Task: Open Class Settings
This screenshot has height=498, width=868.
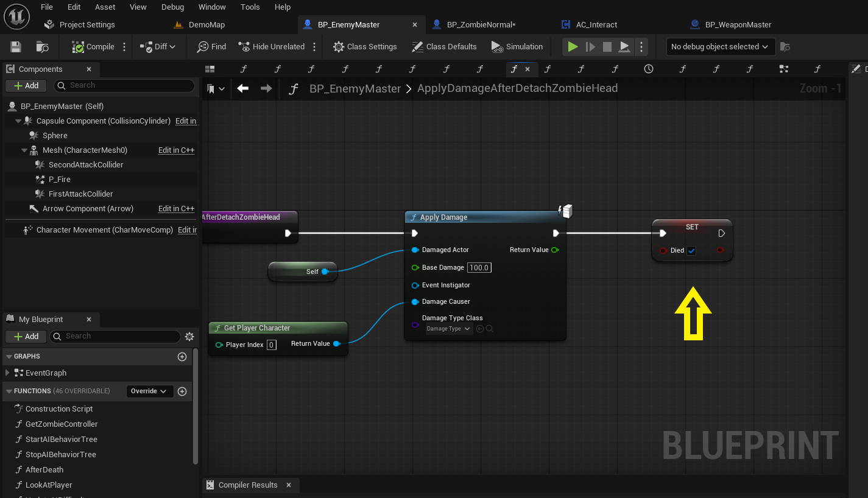Action: [x=365, y=47]
